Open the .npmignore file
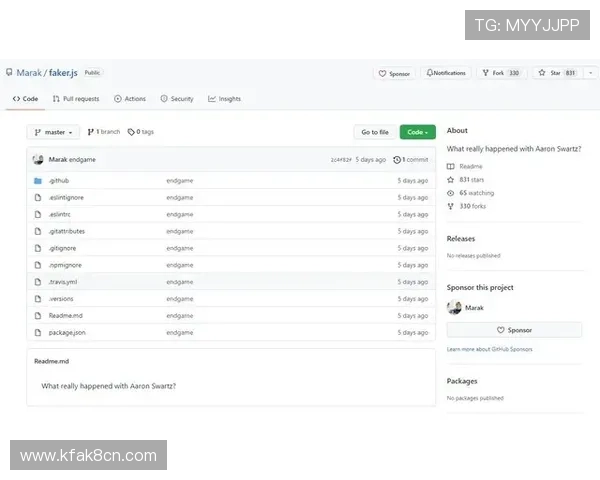 [65, 265]
